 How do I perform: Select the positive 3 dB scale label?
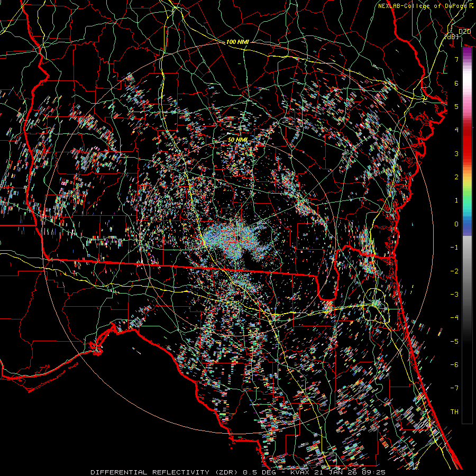point(456,153)
